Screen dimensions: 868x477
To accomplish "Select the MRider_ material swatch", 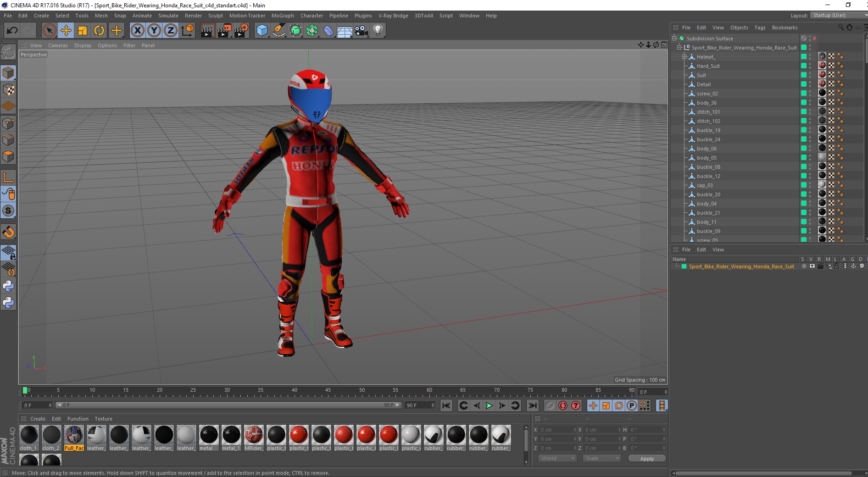I will click(254, 438).
